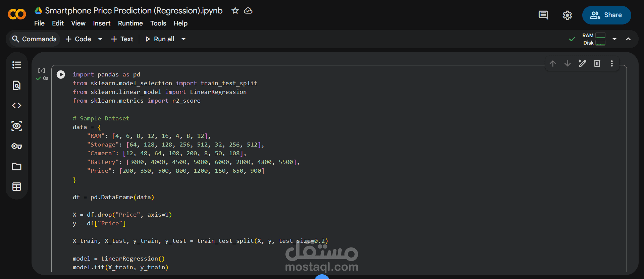The height and width of the screenshot is (279, 644).
Task: Open the comments panel icon
Action: click(543, 15)
